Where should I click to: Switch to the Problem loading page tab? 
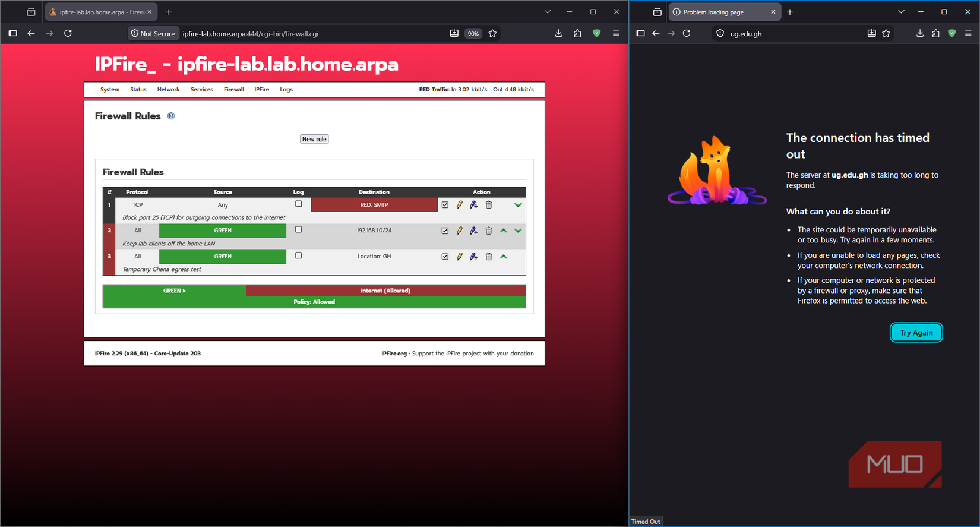[x=724, y=12]
